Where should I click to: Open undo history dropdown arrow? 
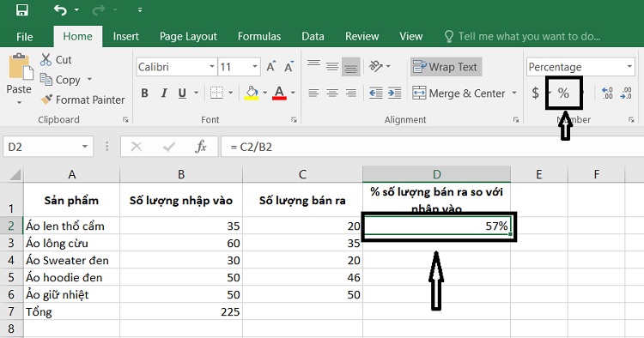tap(76, 9)
